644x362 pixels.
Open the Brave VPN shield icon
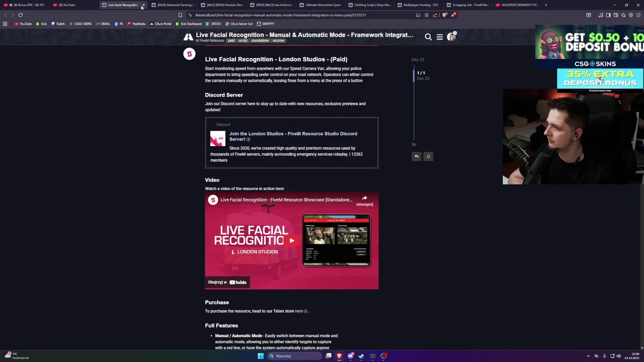tap(631, 15)
